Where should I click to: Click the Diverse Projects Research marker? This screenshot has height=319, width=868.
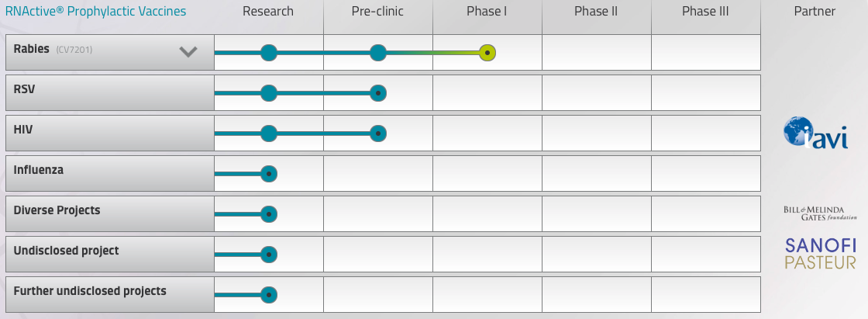tap(268, 214)
